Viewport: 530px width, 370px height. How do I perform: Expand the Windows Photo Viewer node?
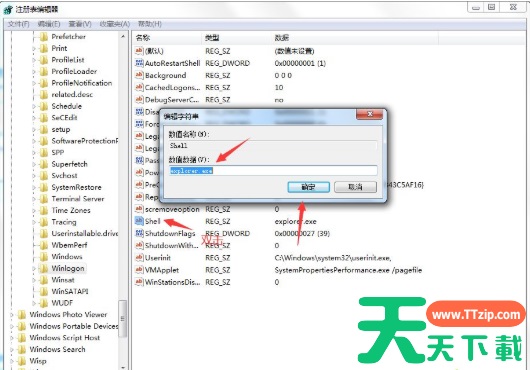[x=12, y=315]
